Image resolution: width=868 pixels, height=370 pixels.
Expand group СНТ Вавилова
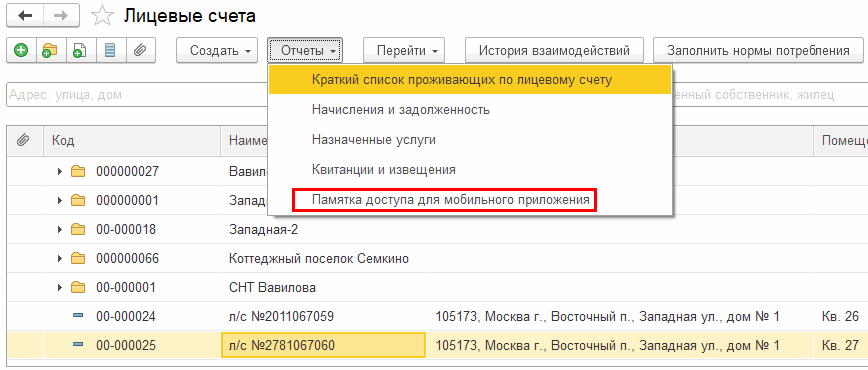[60, 288]
